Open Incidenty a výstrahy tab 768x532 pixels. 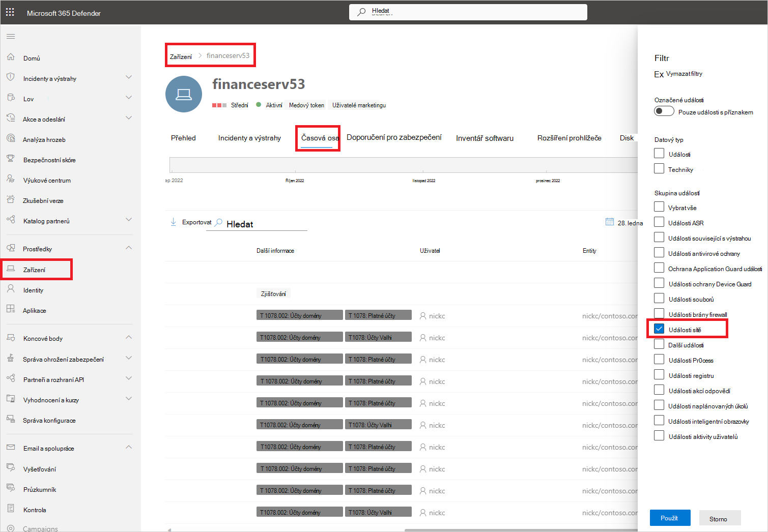point(249,138)
